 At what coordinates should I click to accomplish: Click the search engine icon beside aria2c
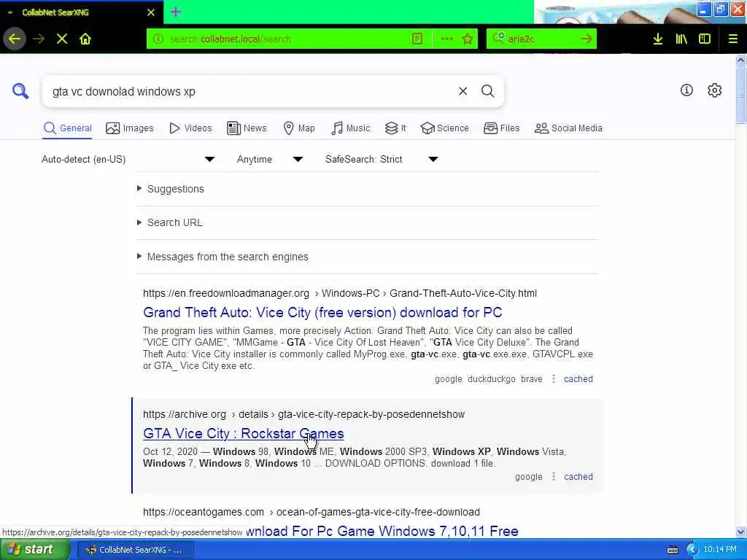pos(498,38)
